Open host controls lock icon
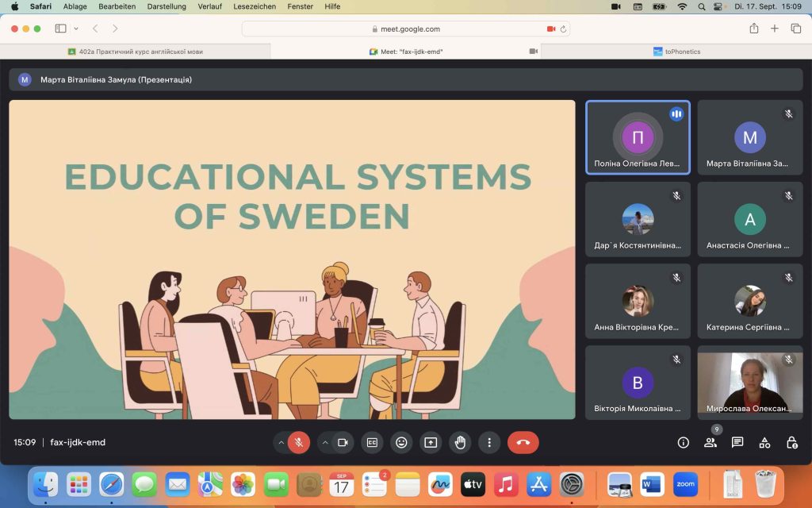Image resolution: width=812 pixels, height=508 pixels. 791,442
